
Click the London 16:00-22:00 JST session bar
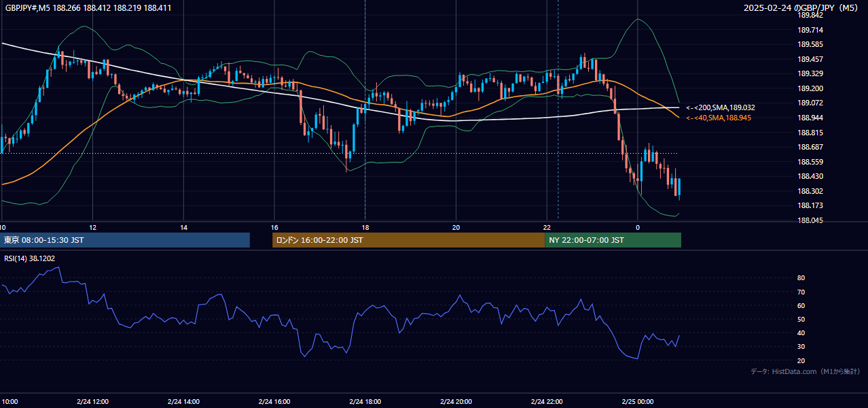pos(409,240)
